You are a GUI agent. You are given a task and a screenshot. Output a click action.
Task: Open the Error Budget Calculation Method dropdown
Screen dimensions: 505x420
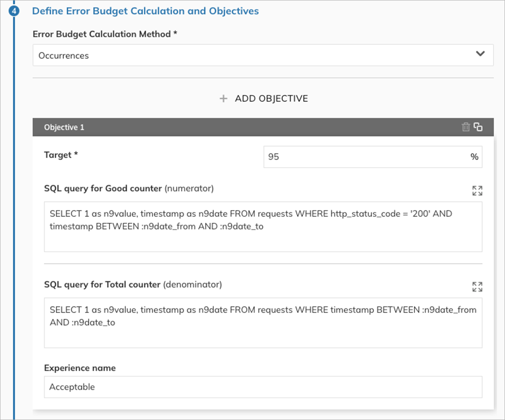263,55
